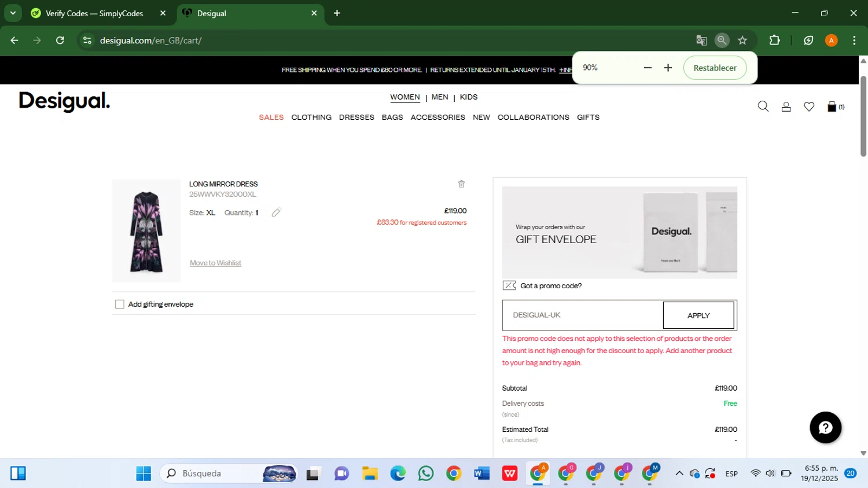The width and height of the screenshot is (868, 488).
Task: Close the Desigual tab
Action: coord(314,13)
